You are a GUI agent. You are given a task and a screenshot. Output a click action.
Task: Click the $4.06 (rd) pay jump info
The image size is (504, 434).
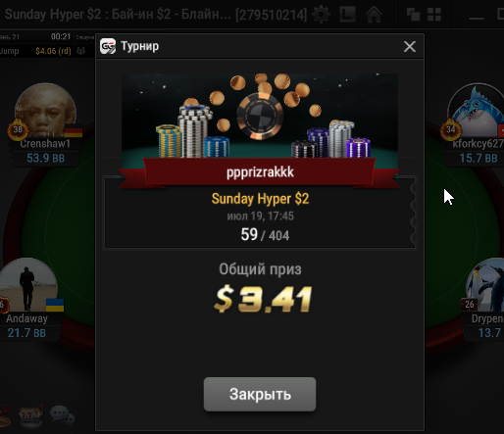click(x=53, y=51)
